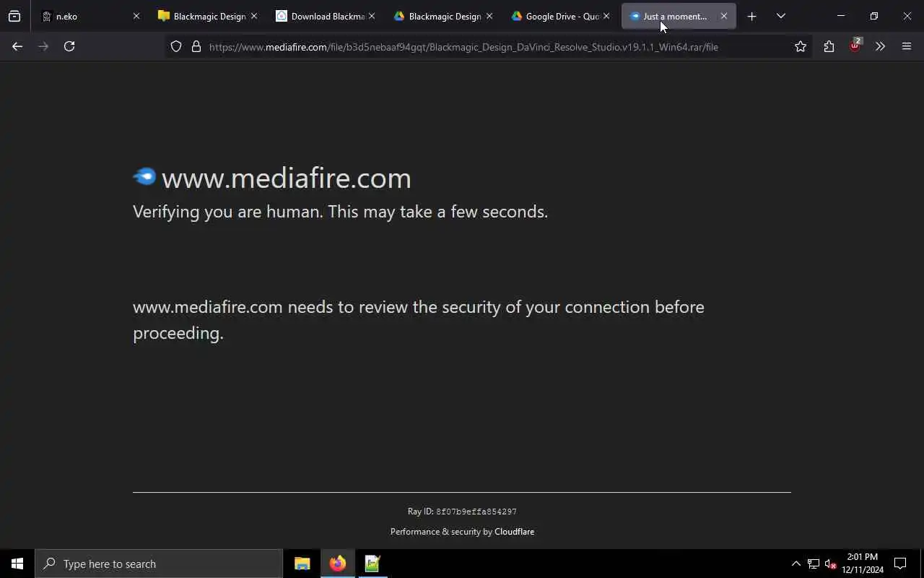
Task: Close the Google Drive - Quota tab
Action: [x=606, y=16]
